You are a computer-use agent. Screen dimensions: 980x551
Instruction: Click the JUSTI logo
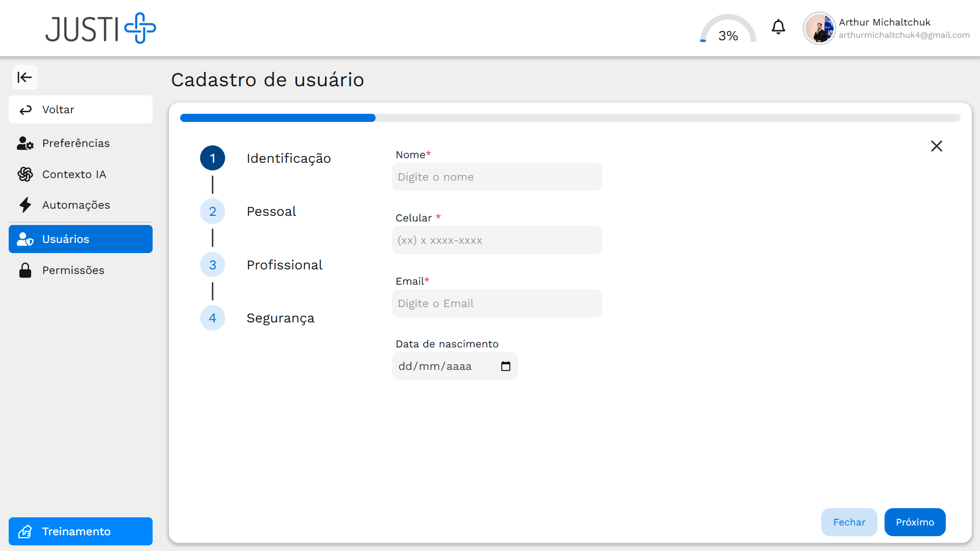coord(101,29)
